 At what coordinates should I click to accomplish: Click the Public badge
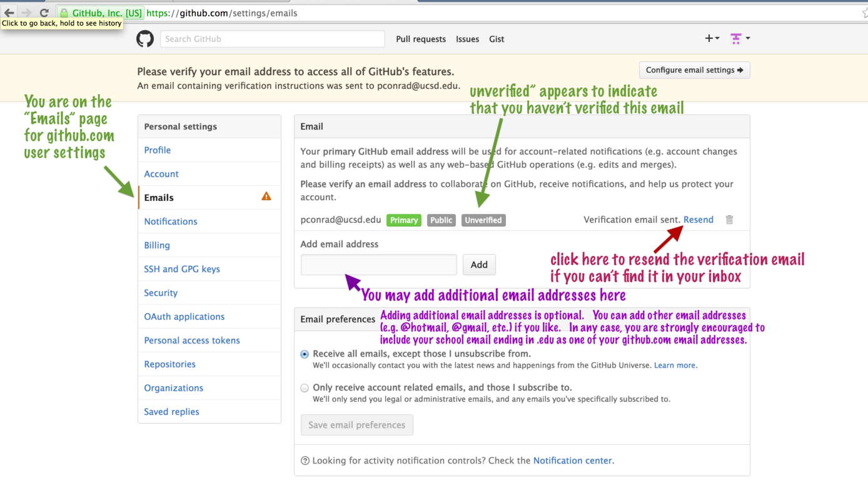(442, 220)
